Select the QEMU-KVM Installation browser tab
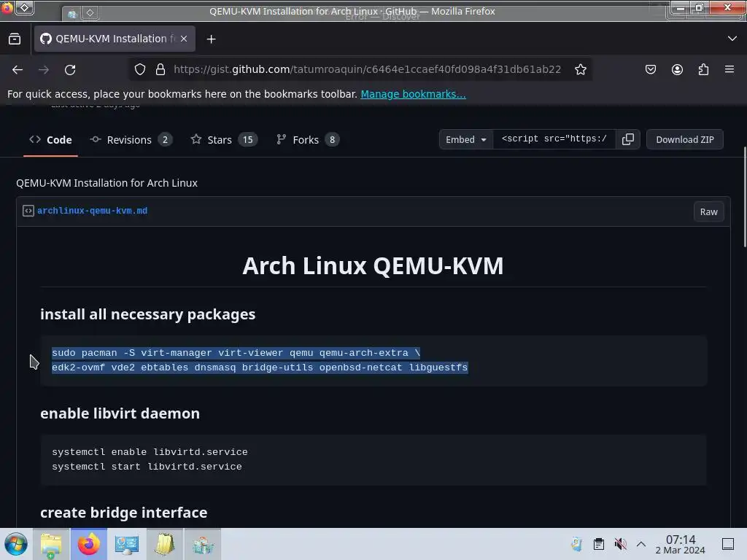The height and width of the screenshot is (560, 747). [x=115, y=39]
